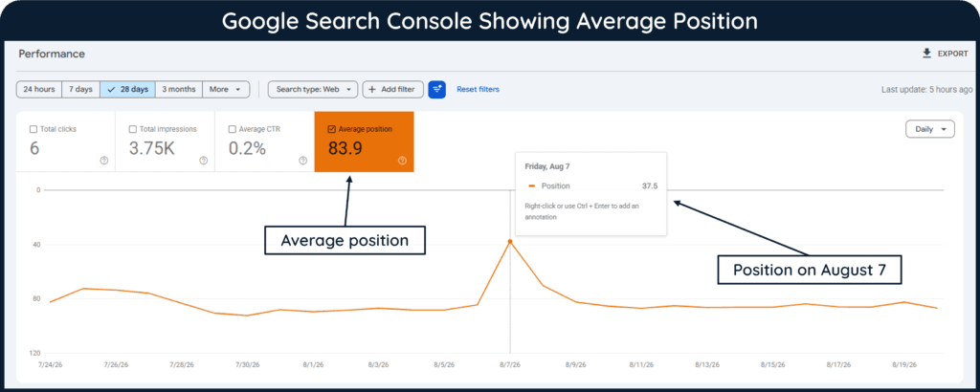980x392 pixels.
Task: Click the orange Position legend dash in tooltip
Action: tap(532, 185)
